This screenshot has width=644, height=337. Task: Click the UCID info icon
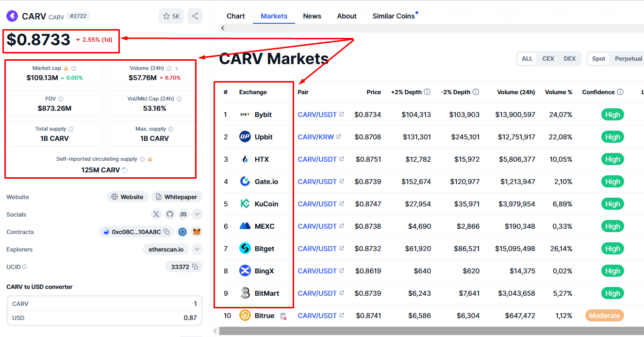25,267
